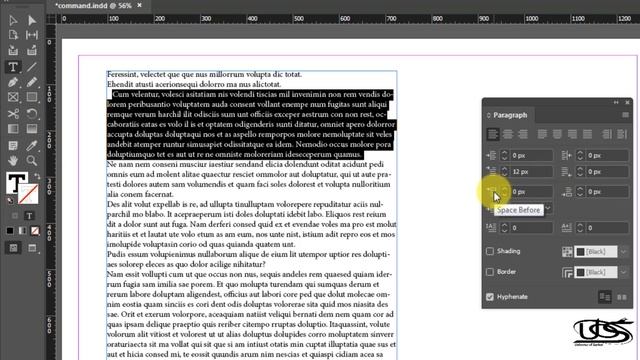Viewport: 640px width, 360px height.
Task: Activate the Zoom tool
Action: pos(31,160)
